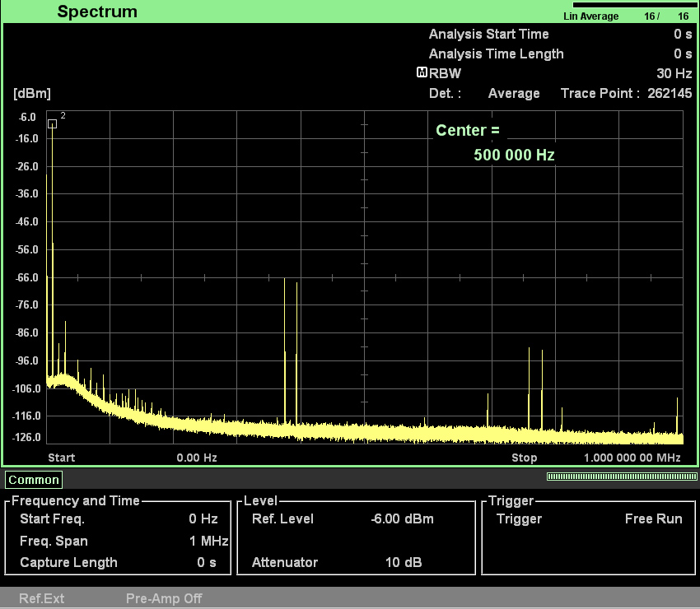Click the -66.0 axis label
Image resolution: width=700 pixels, height=609 pixels.
pyautogui.click(x=27, y=277)
